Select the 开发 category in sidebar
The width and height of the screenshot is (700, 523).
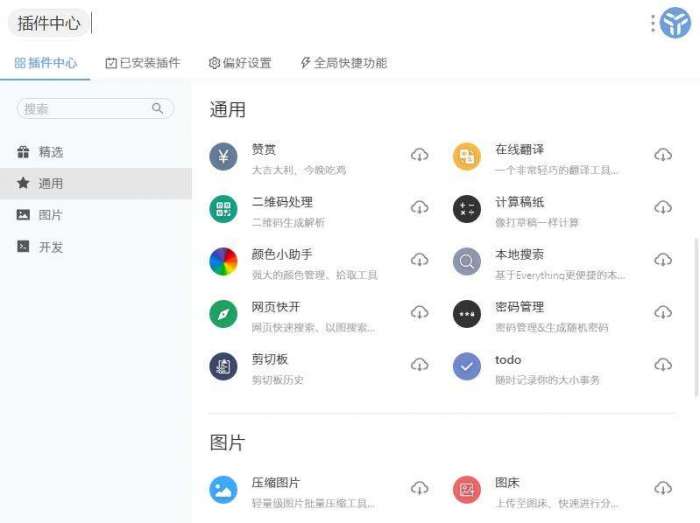50,247
